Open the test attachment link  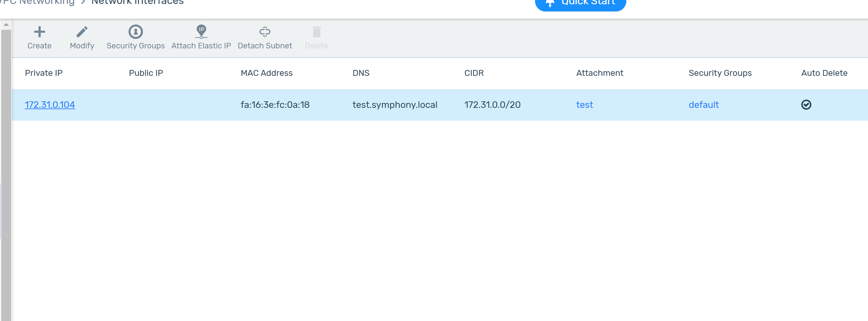584,105
